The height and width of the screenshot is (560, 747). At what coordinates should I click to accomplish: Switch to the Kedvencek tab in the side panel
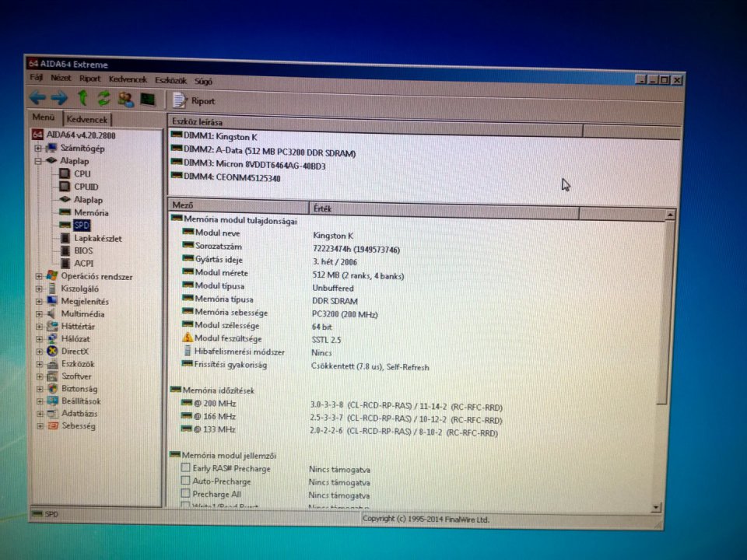[86, 119]
